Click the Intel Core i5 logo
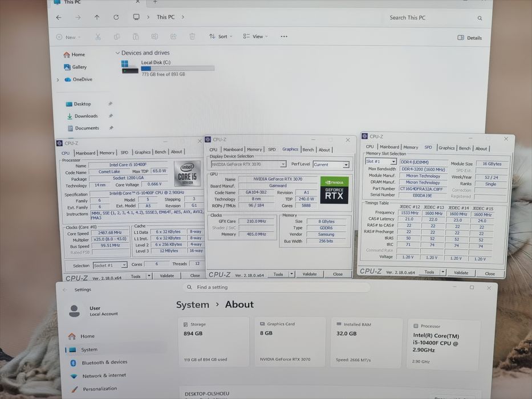This screenshot has width=532, height=399. (187, 174)
